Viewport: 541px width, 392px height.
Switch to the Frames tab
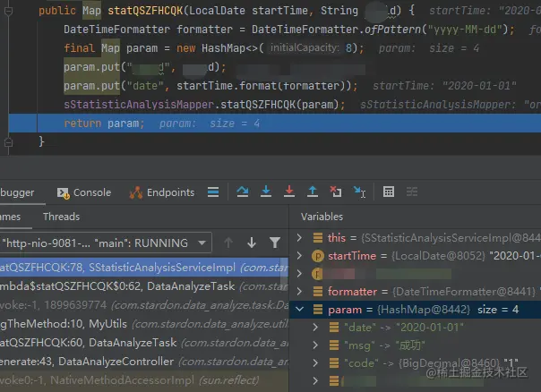[x=11, y=217]
